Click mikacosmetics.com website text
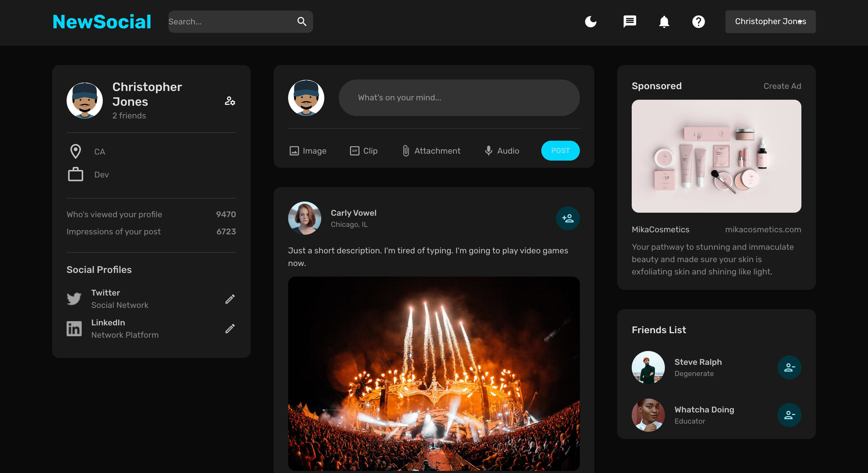Image resolution: width=868 pixels, height=473 pixels. point(763,230)
